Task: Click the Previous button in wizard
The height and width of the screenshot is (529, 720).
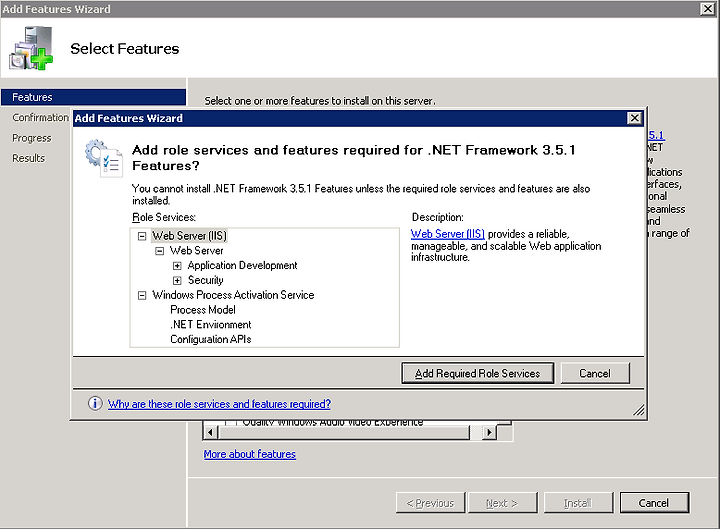Action: pos(431,503)
